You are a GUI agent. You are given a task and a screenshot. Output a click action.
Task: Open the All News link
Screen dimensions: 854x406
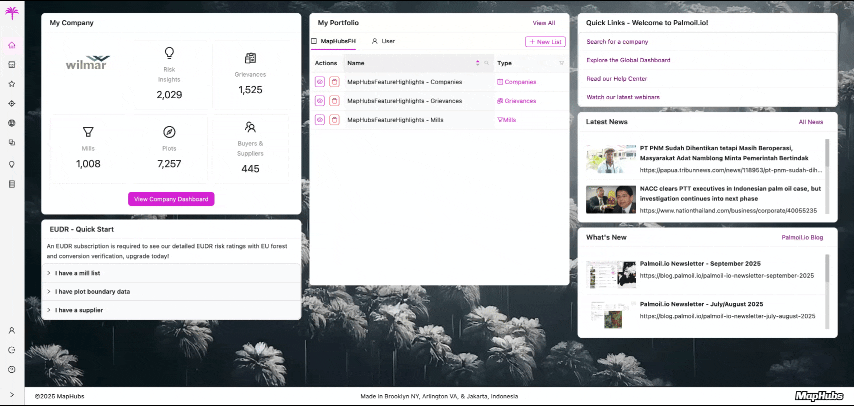point(810,122)
